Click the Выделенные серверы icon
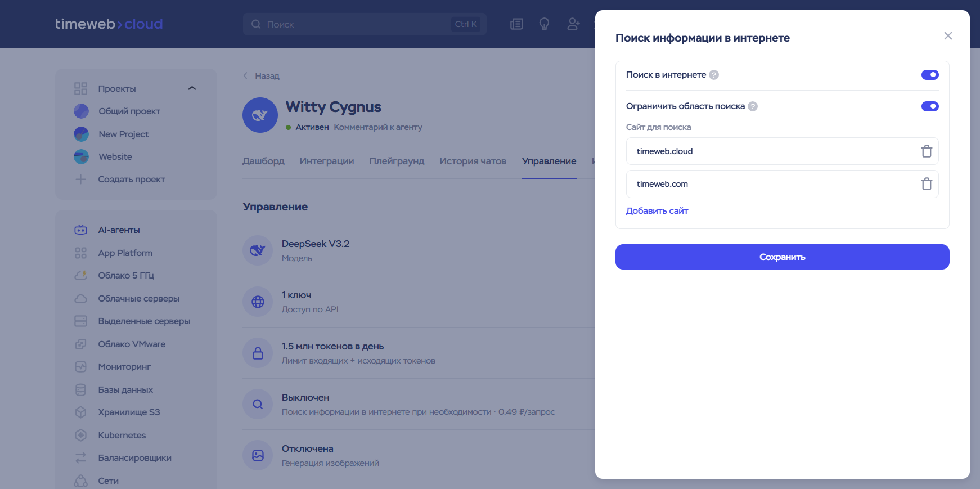980x489 pixels. coord(80,321)
